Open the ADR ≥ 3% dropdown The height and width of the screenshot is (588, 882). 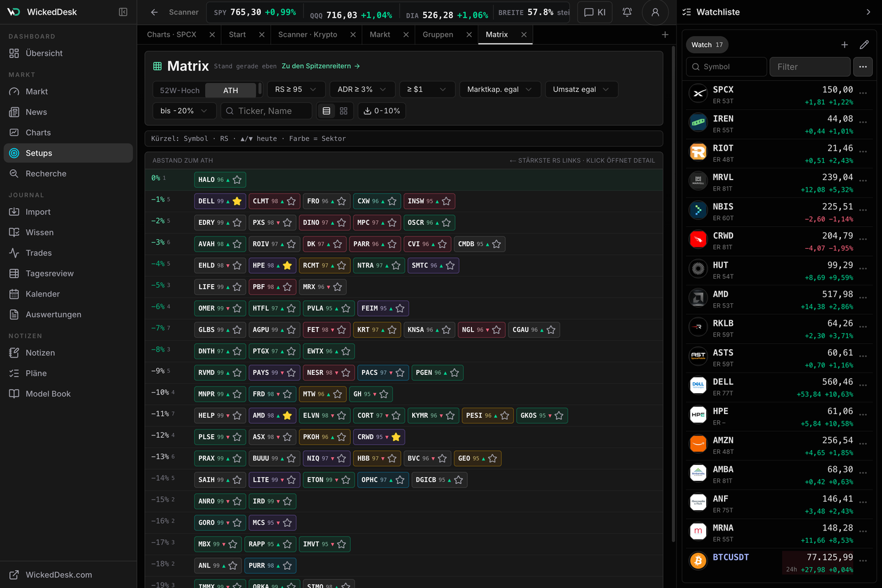coord(362,89)
